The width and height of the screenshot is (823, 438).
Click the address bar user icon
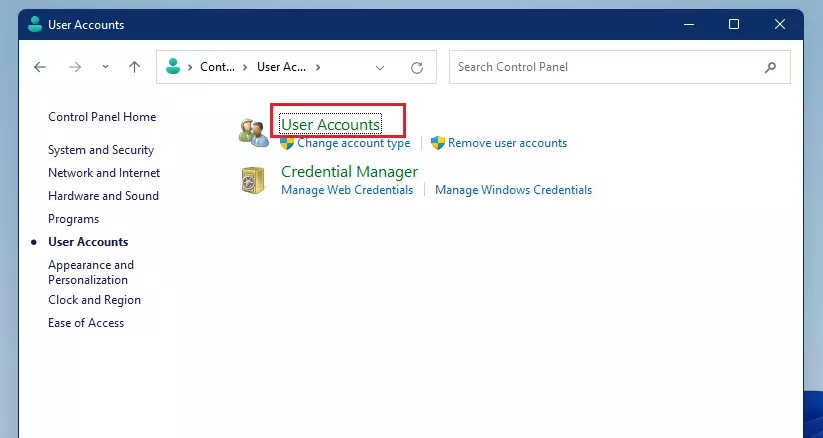[173, 66]
